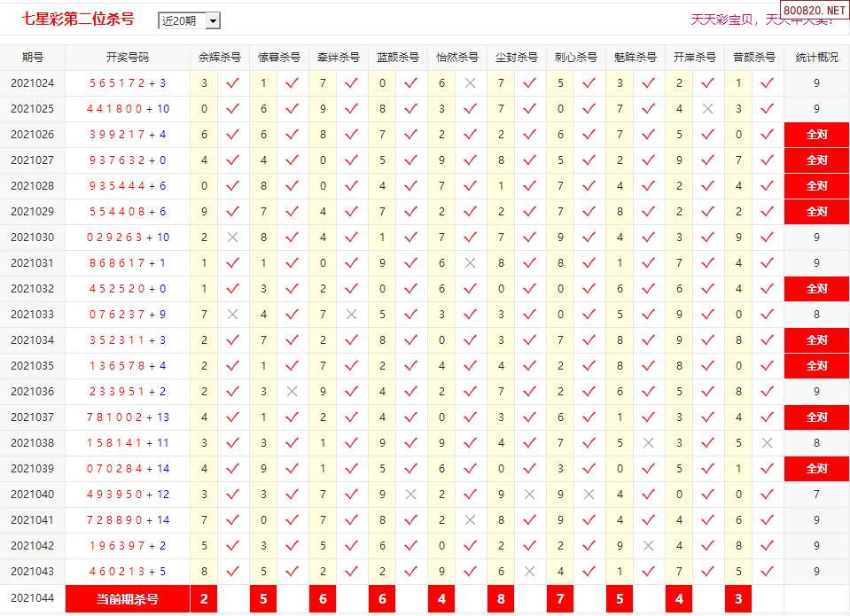Click red checkmark under 开岸杀号 in row 2021041
The image size is (850, 616).
tap(707, 520)
